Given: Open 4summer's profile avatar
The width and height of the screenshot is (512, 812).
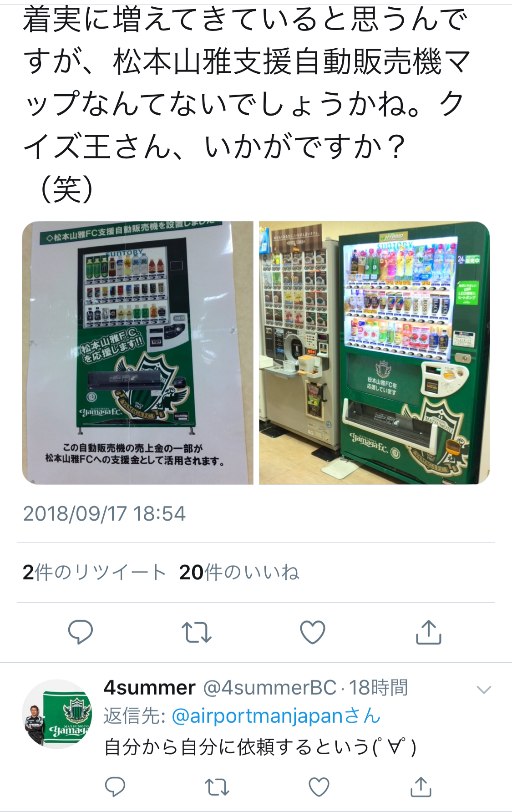Looking at the screenshot, I should 57,714.
